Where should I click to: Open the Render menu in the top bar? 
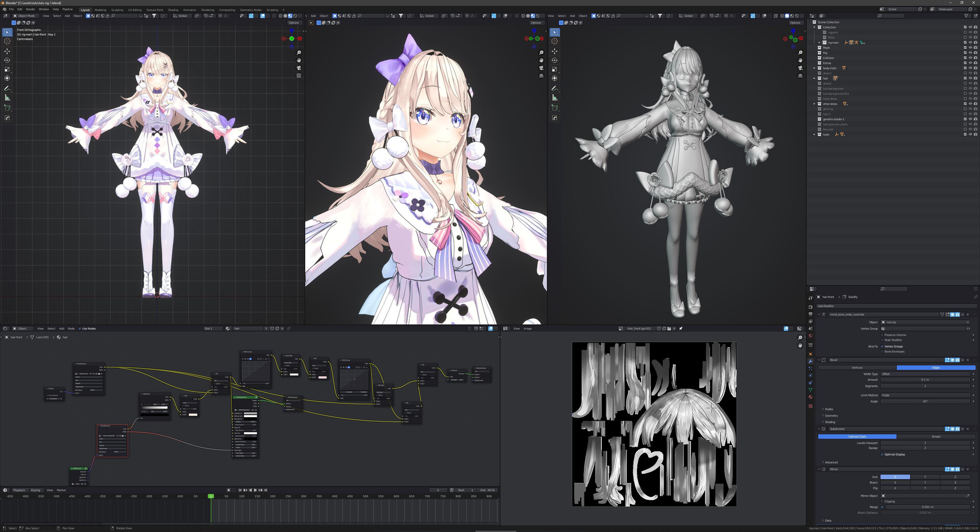coord(30,9)
